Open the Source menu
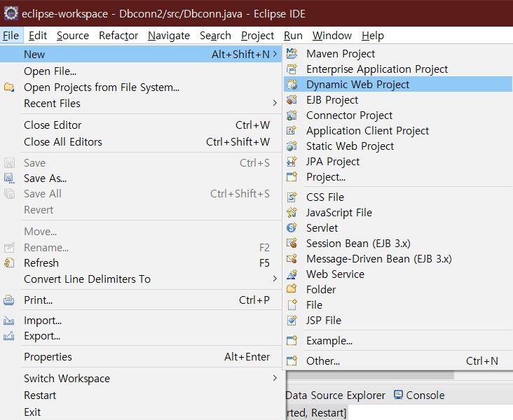 73,35
